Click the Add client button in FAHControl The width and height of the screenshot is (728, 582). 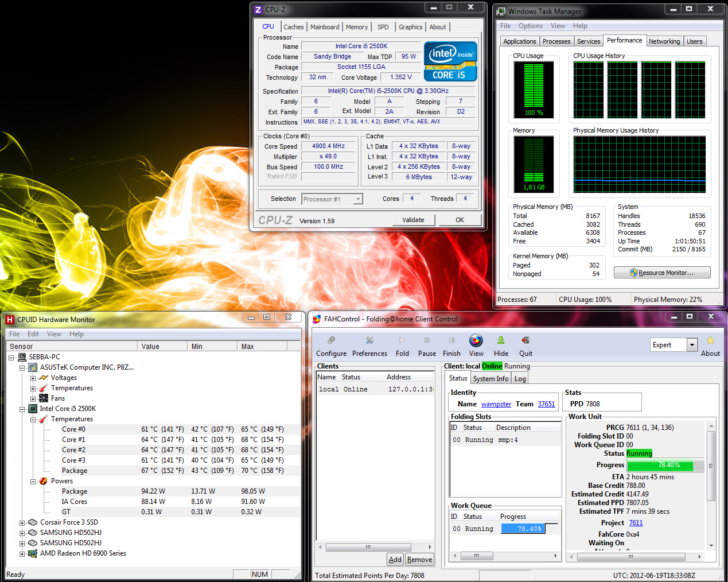(x=395, y=560)
